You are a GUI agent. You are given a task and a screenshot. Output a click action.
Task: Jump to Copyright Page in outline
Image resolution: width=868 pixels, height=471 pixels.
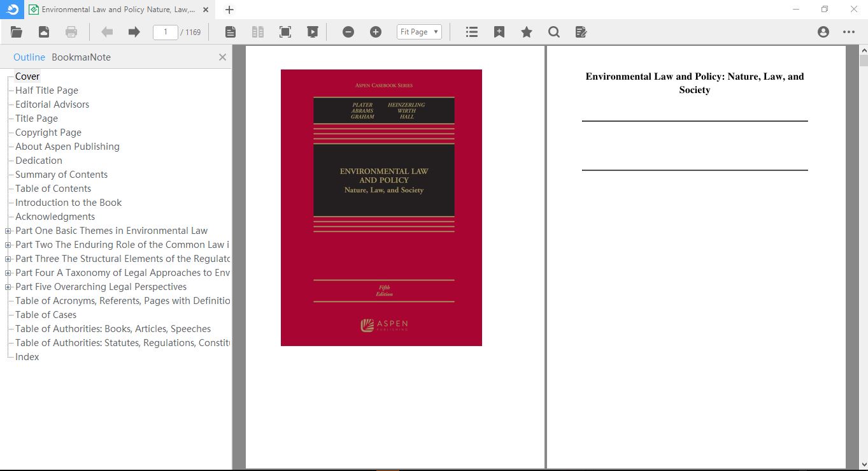click(x=48, y=133)
